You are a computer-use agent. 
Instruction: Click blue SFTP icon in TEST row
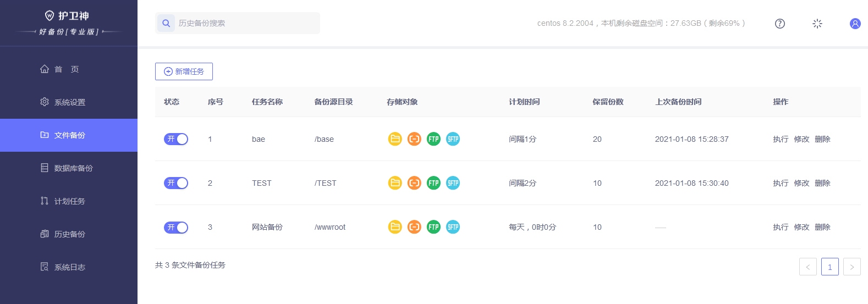[x=453, y=183]
